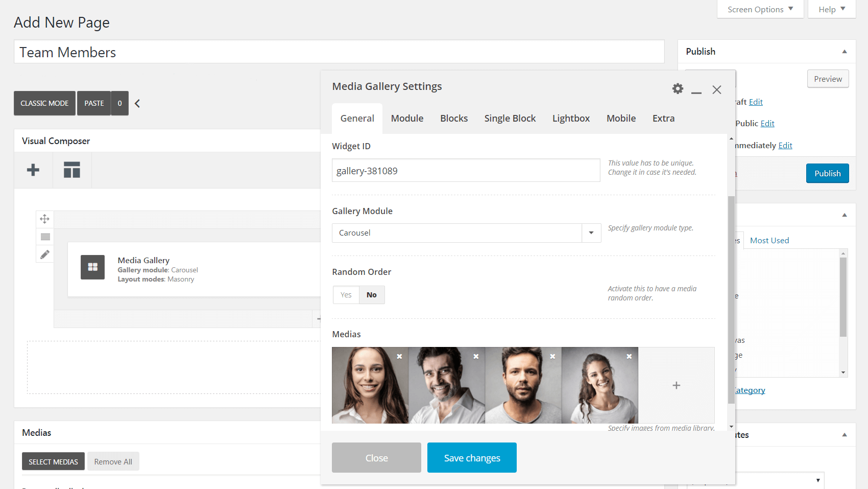
Task: Add new media with plus tile
Action: tap(676, 385)
